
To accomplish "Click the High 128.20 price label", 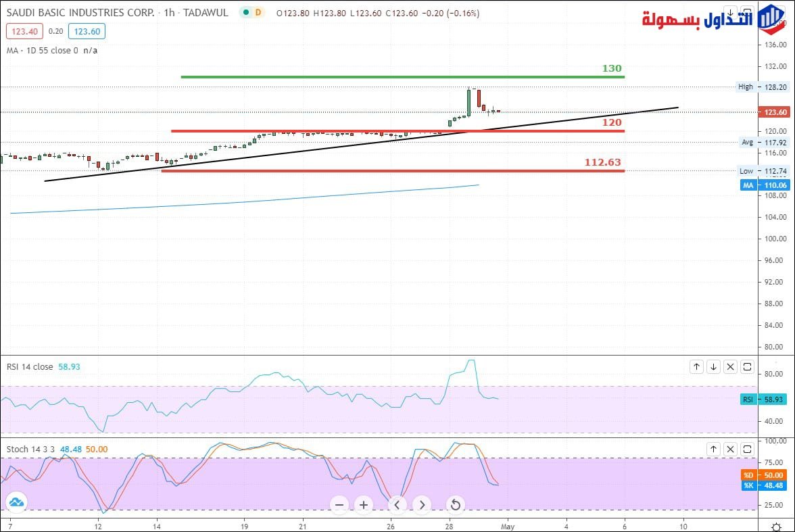I will [763, 87].
